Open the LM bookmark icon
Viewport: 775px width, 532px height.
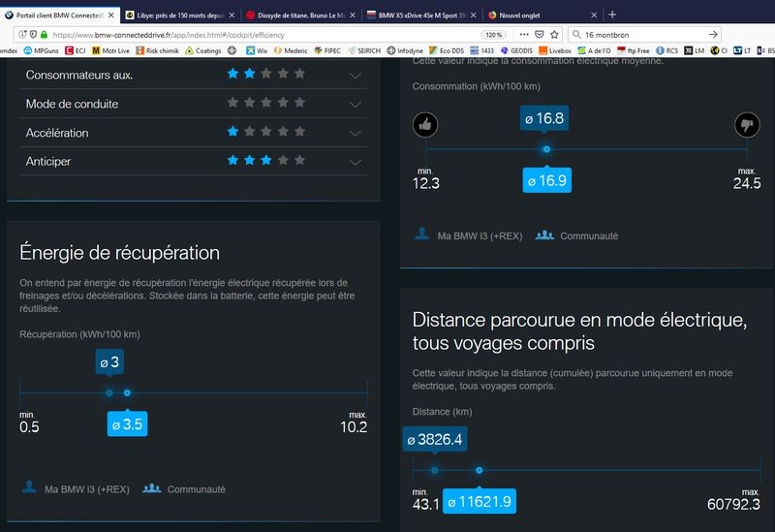point(689,50)
